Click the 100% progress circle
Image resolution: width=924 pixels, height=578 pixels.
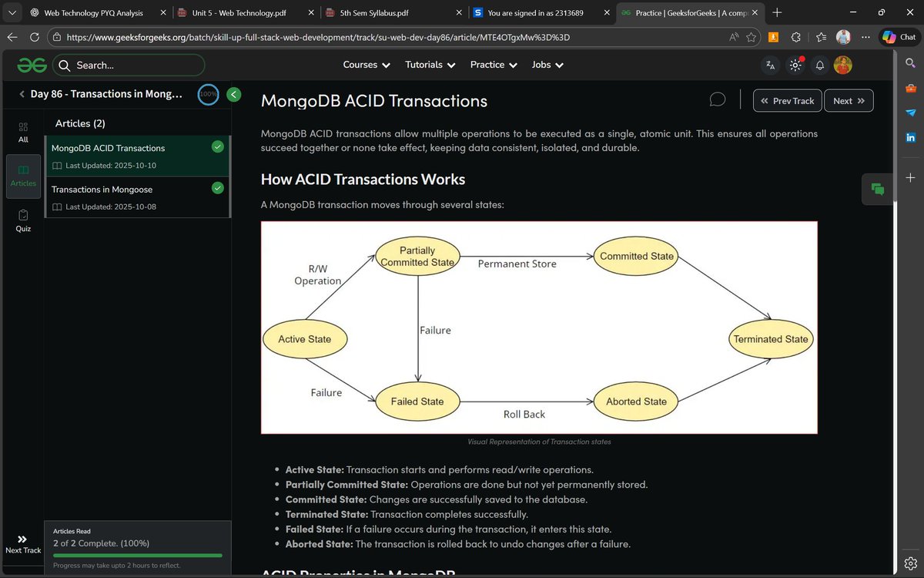(x=208, y=94)
